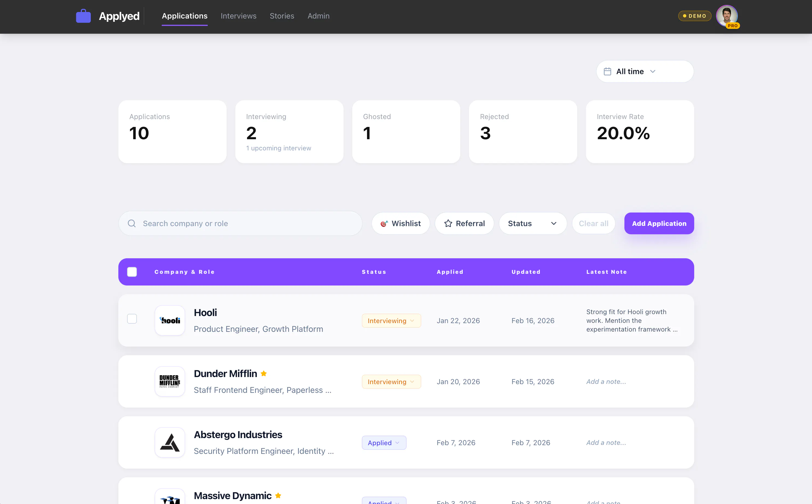The width and height of the screenshot is (812, 504).
Task: Add a note for Abstergo Industries
Action: (606, 443)
